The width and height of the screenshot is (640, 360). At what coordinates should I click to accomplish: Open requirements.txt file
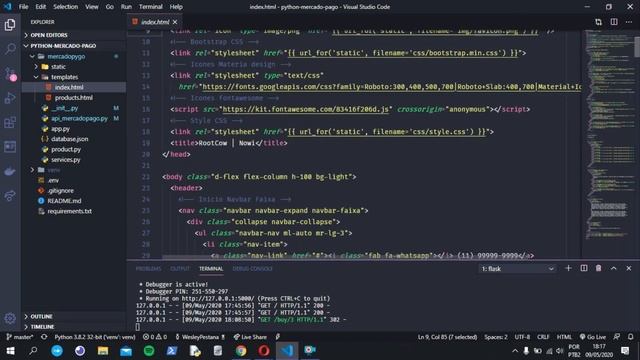click(74, 211)
